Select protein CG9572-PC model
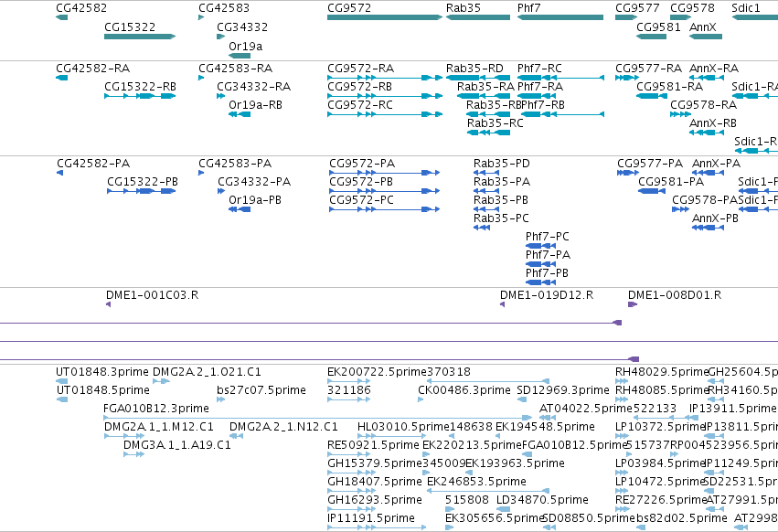 click(385, 209)
